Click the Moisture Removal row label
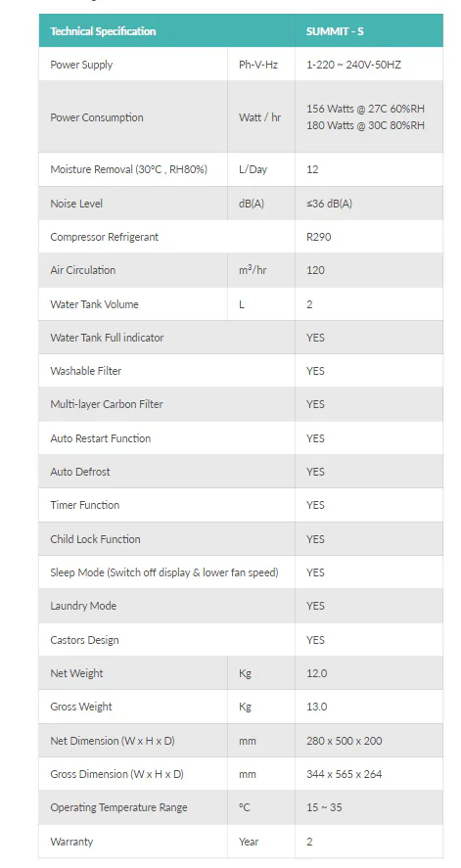The width and height of the screenshot is (461, 868). [129, 169]
